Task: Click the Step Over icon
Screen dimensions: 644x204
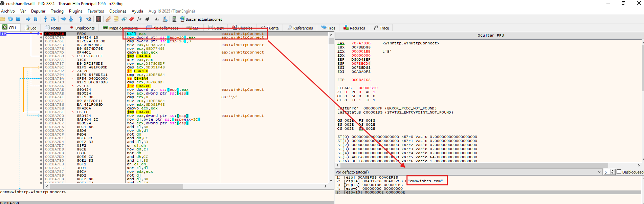Action: (x=53, y=19)
